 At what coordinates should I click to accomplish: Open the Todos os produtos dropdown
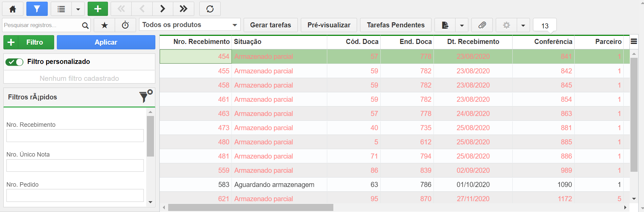pyautogui.click(x=190, y=25)
